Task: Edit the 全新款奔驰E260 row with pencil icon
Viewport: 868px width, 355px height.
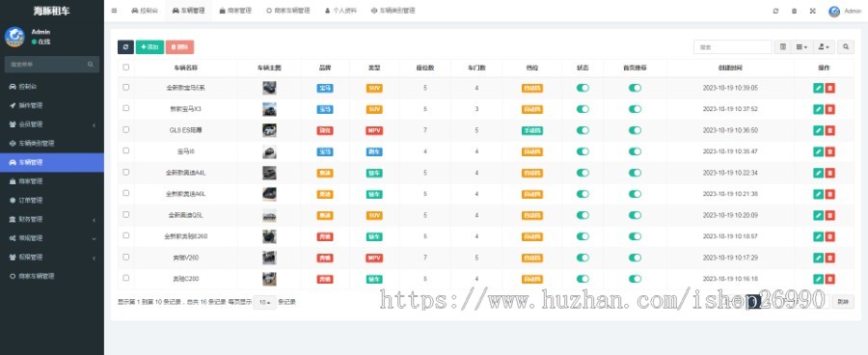Action: [818, 236]
